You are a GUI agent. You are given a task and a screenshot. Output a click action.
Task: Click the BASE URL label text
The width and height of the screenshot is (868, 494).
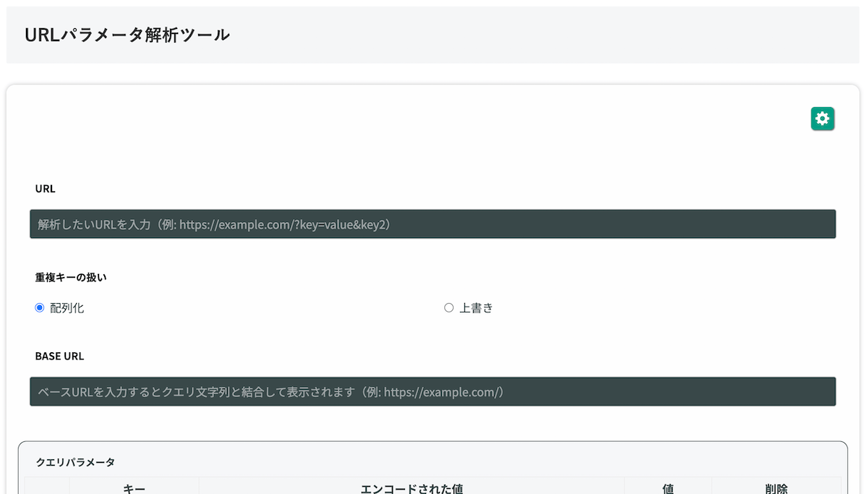point(59,356)
